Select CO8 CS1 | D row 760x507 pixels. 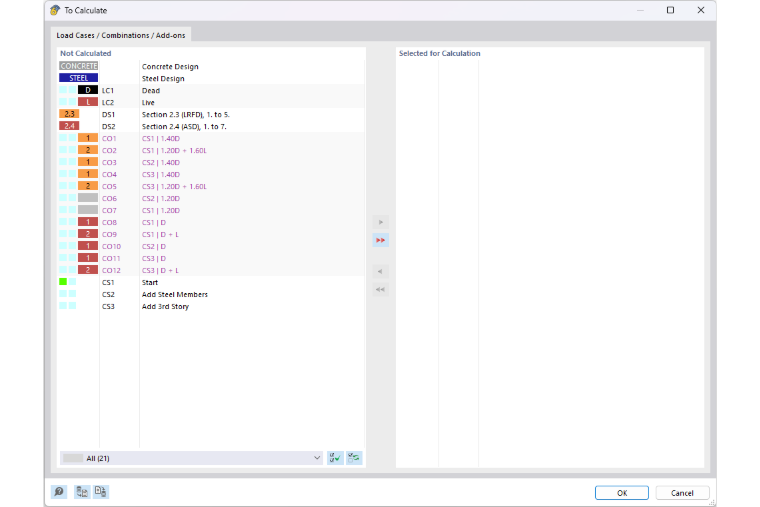211,222
